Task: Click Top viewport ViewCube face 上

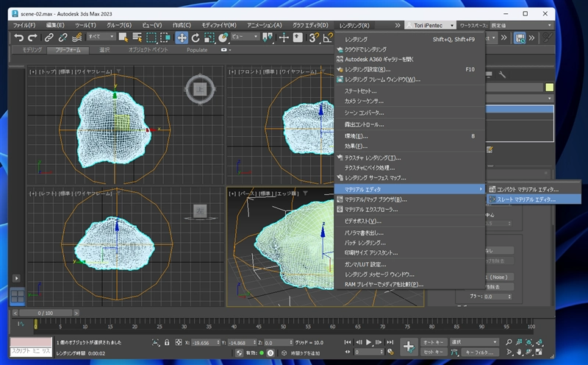Action: [200, 89]
